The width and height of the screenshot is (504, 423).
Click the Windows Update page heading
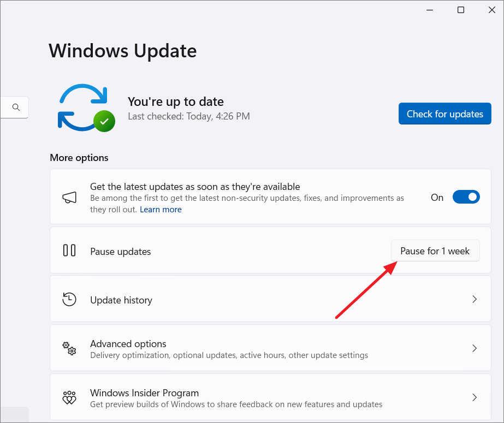click(x=123, y=51)
